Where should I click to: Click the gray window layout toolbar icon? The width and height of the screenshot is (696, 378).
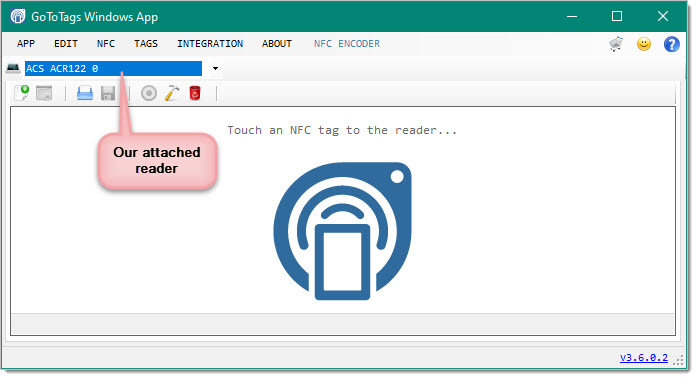[x=44, y=93]
